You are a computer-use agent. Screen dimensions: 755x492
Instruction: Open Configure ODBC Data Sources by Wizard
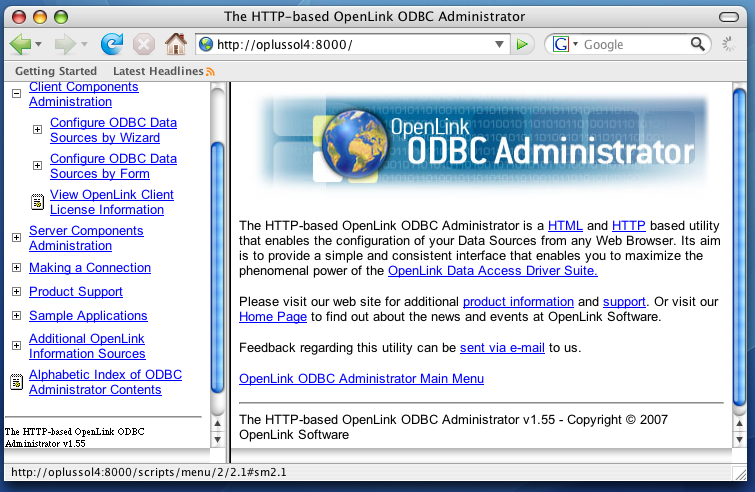[113, 130]
